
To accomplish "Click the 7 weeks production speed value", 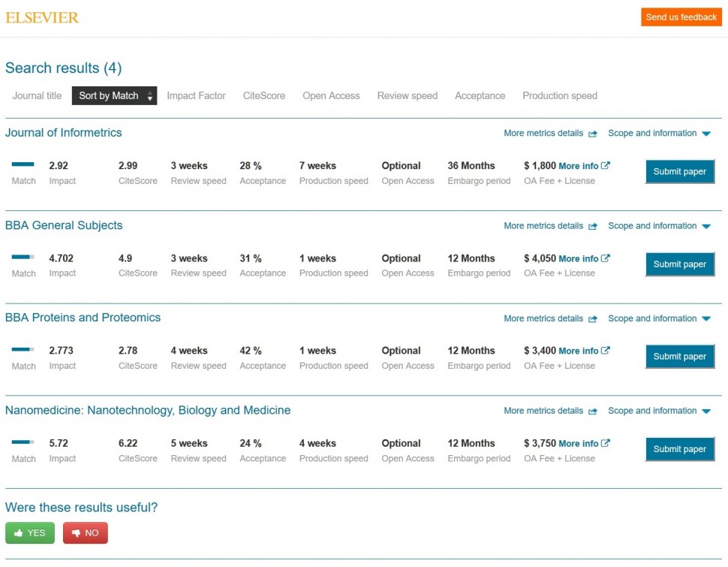I will click(317, 166).
